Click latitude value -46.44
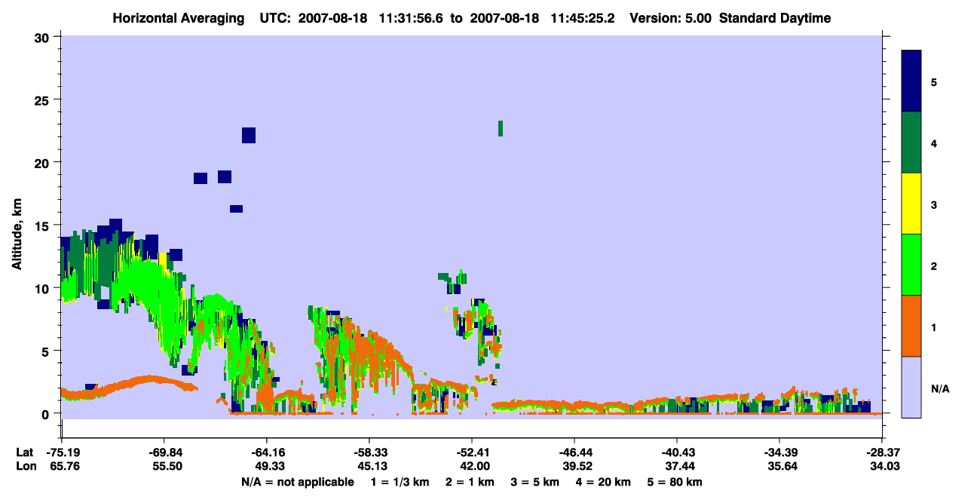 coord(574,452)
